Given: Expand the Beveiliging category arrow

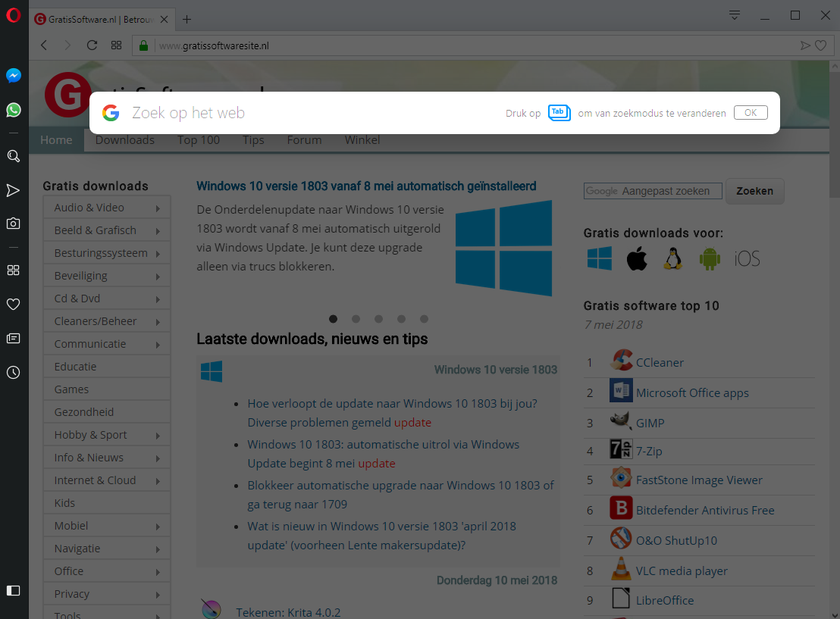Looking at the screenshot, I should 158,277.
